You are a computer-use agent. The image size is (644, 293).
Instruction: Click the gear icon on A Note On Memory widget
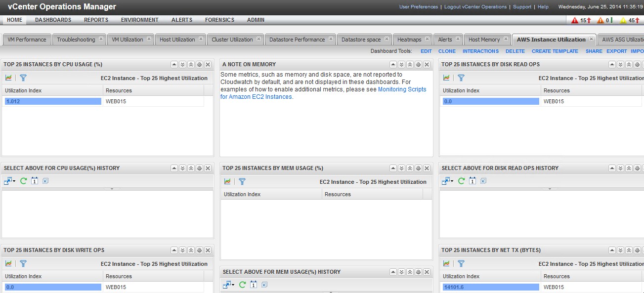pyautogui.click(x=418, y=65)
